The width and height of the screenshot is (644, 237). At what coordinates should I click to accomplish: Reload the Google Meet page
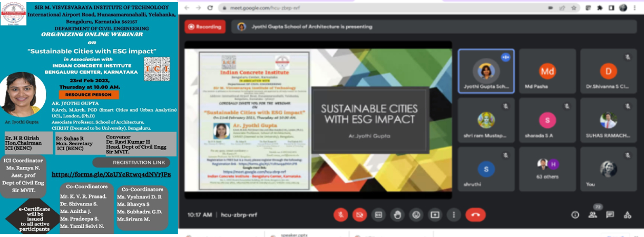click(210, 8)
